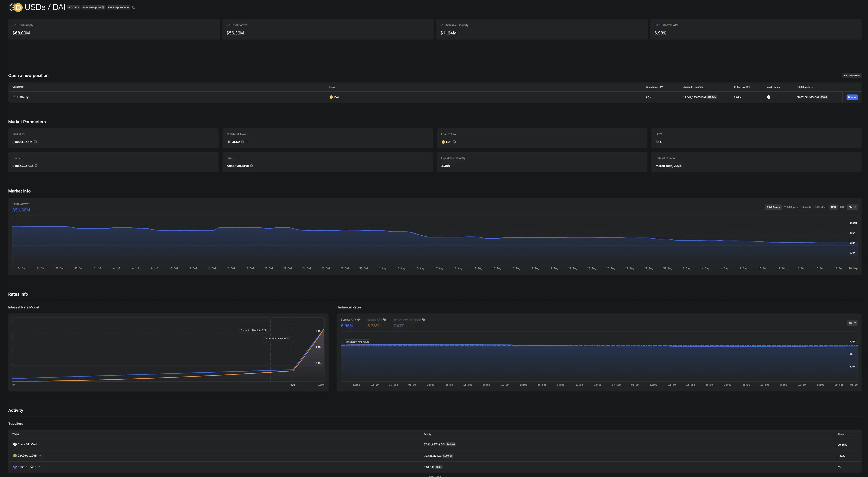Hide the Borrow APY line with the eye icon
868x477 pixels.
coord(358,320)
